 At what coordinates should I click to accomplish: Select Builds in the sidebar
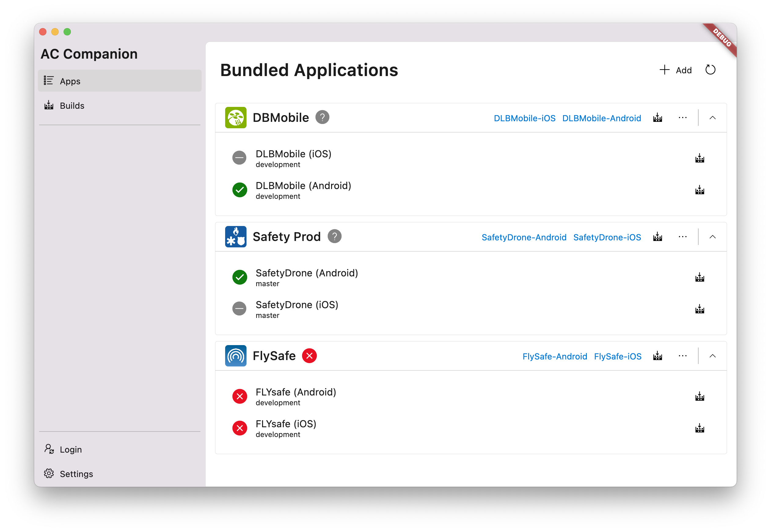pos(72,106)
